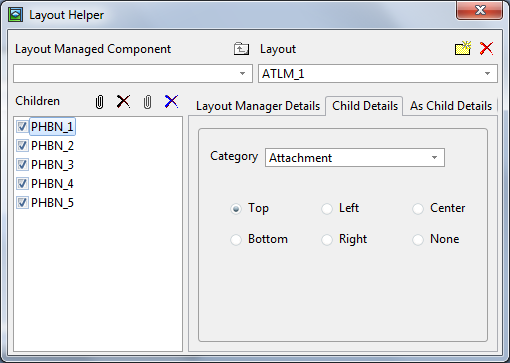Choose the Center radio option
Image resolution: width=510 pixels, height=363 pixels.
(418, 209)
